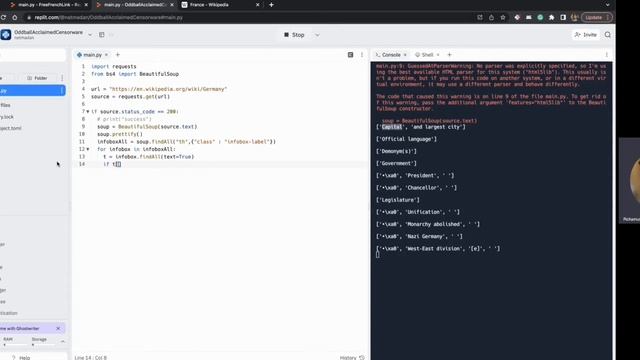
Task: Expand the OddballAcclaimedCensorware repl name dropdown
Action: pyautogui.click(x=90, y=35)
